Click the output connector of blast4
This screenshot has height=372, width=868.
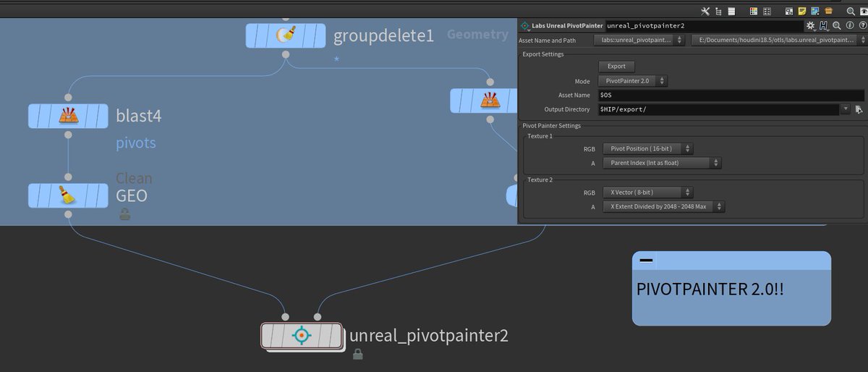tap(68, 135)
